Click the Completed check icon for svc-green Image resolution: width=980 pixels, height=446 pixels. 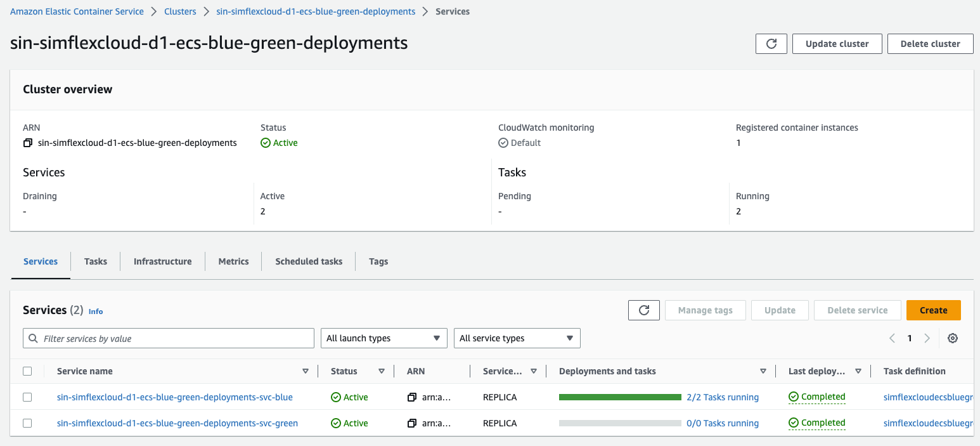coord(794,423)
